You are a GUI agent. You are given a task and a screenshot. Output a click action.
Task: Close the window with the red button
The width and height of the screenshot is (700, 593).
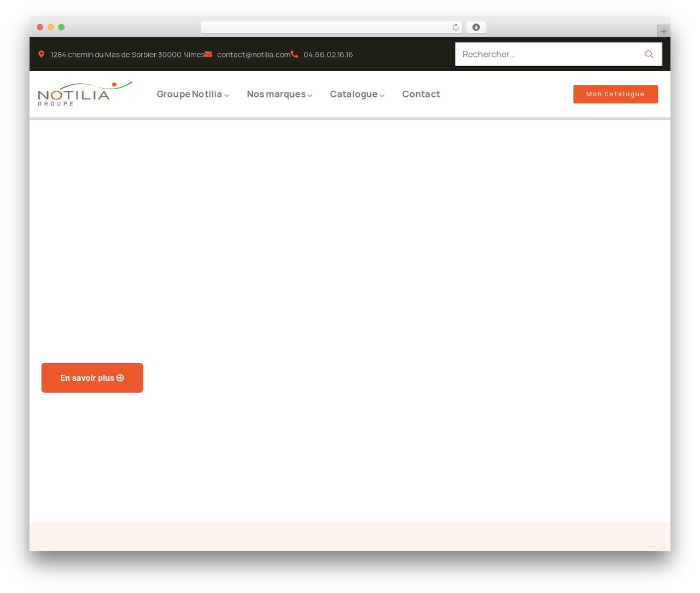40,27
